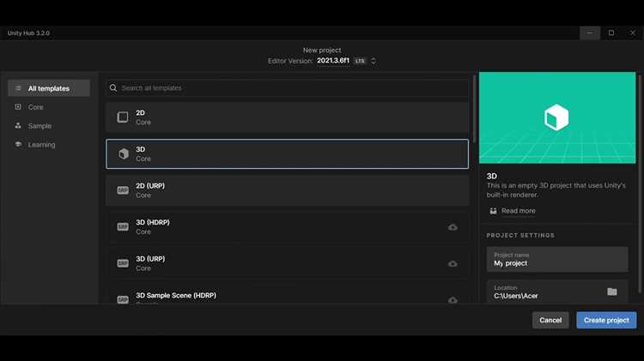Screen dimensions: 644x361
Task: Download 3D Sample Scene (HDRP) via cloud icon
Action: click(x=453, y=300)
